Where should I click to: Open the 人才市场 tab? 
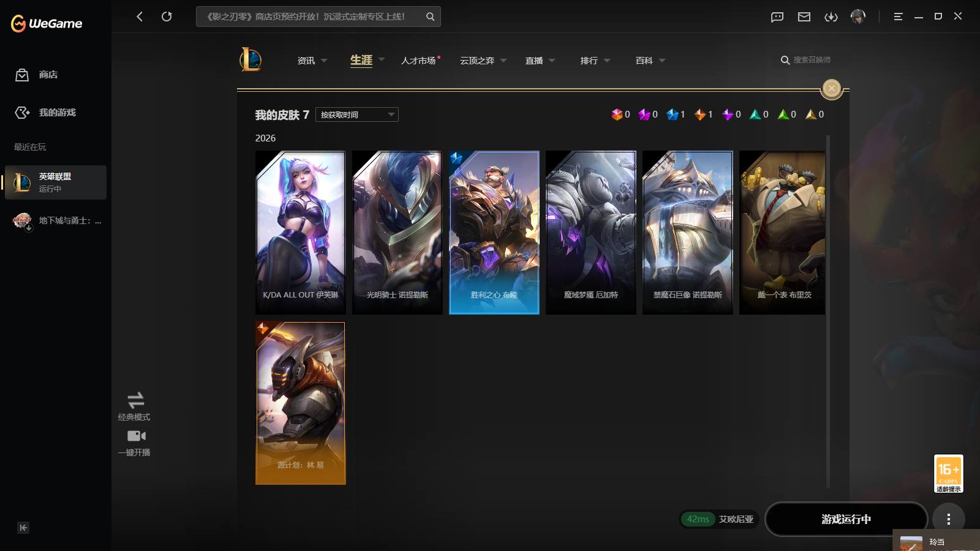coord(419,61)
